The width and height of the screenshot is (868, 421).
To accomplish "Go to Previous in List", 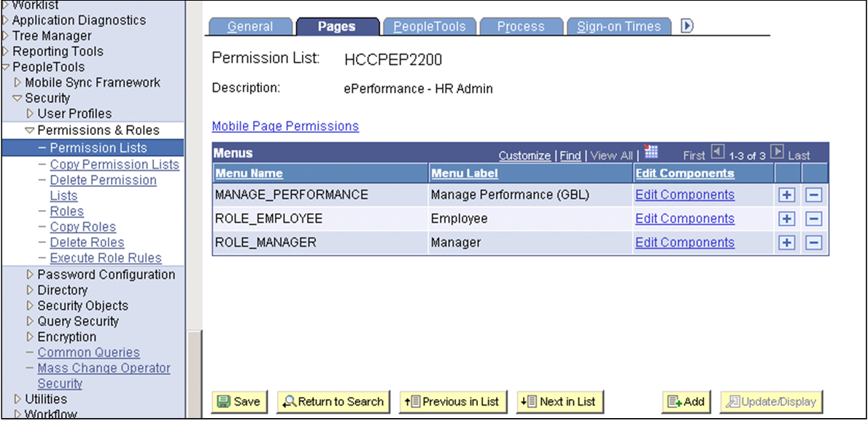I will (x=453, y=401).
